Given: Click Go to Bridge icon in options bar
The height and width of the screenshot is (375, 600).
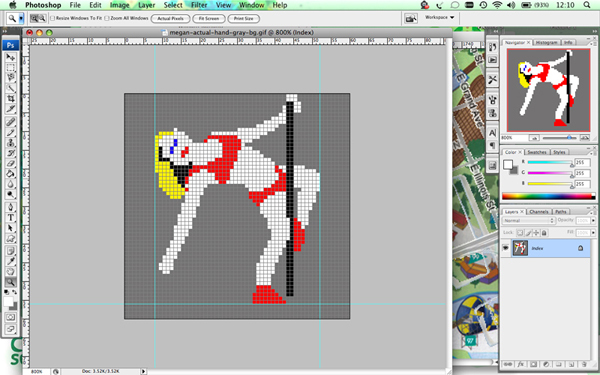Looking at the screenshot, I should click(411, 18).
